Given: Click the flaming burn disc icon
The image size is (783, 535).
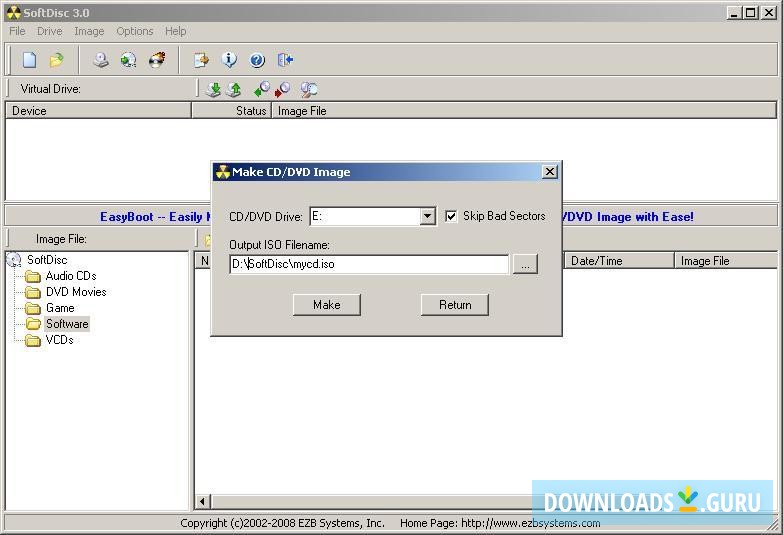Looking at the screenshot, I should click(x=157, y=60).
